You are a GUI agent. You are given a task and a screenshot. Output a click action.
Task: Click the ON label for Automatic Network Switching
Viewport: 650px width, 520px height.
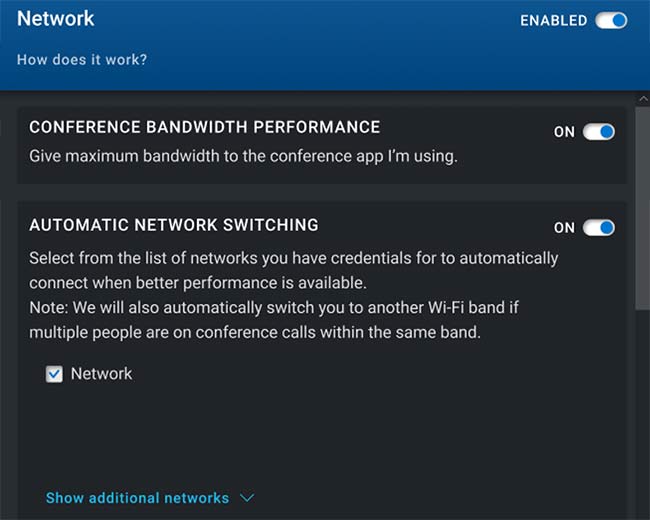564,228
